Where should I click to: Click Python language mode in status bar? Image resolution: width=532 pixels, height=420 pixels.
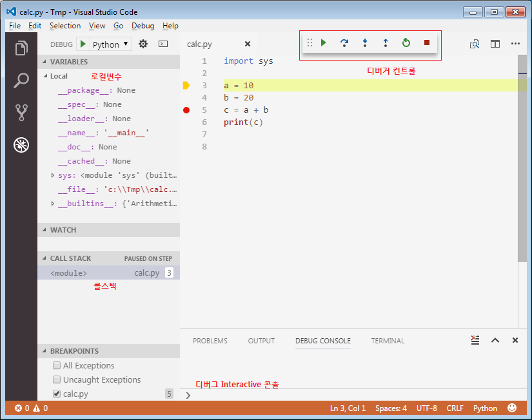coord(485,408)
